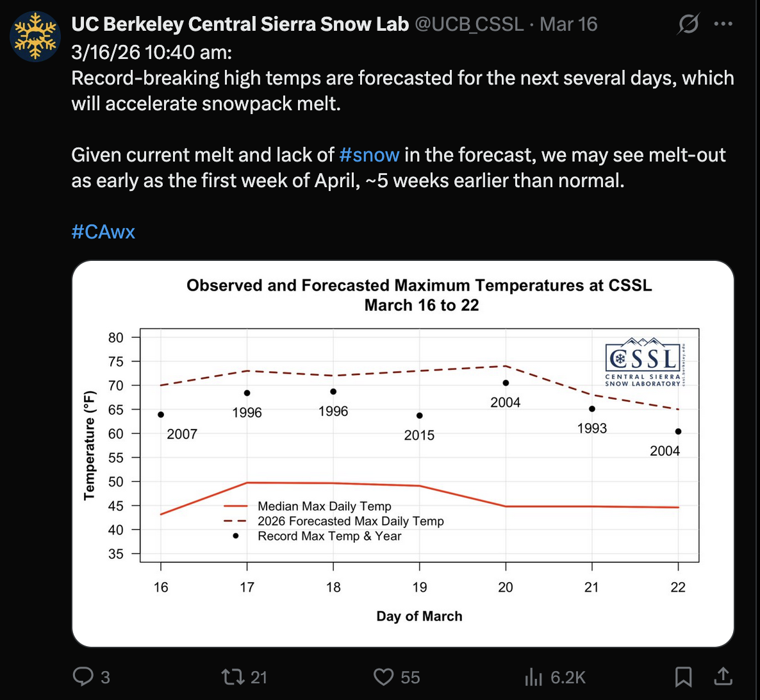
Task: Click the Median Max Daily Temp legend entry
Action: click(324, 506)
